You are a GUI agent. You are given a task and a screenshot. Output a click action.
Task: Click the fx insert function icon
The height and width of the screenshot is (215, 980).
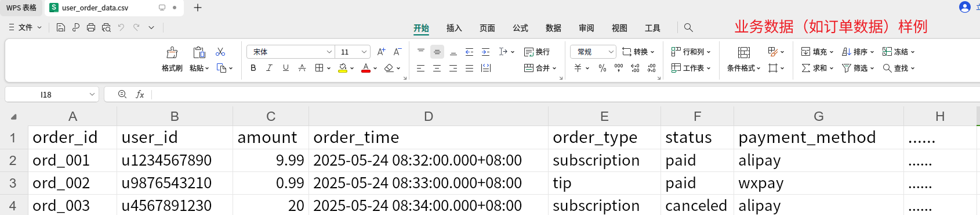pos(140,94)
